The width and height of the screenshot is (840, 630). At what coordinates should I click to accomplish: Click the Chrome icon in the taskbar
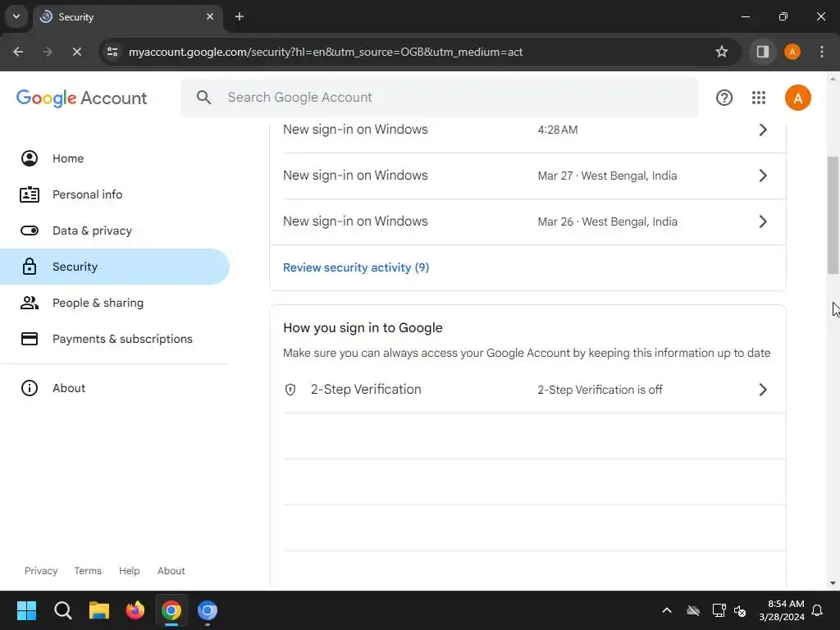(171, 610)
